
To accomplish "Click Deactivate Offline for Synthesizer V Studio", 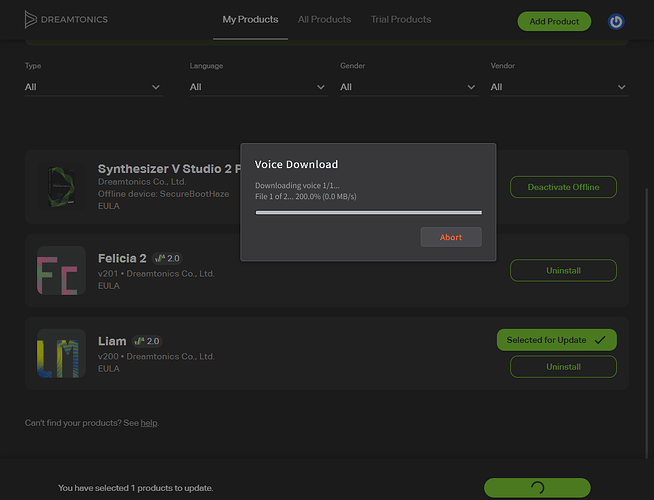I will click(x=563, y=187).
